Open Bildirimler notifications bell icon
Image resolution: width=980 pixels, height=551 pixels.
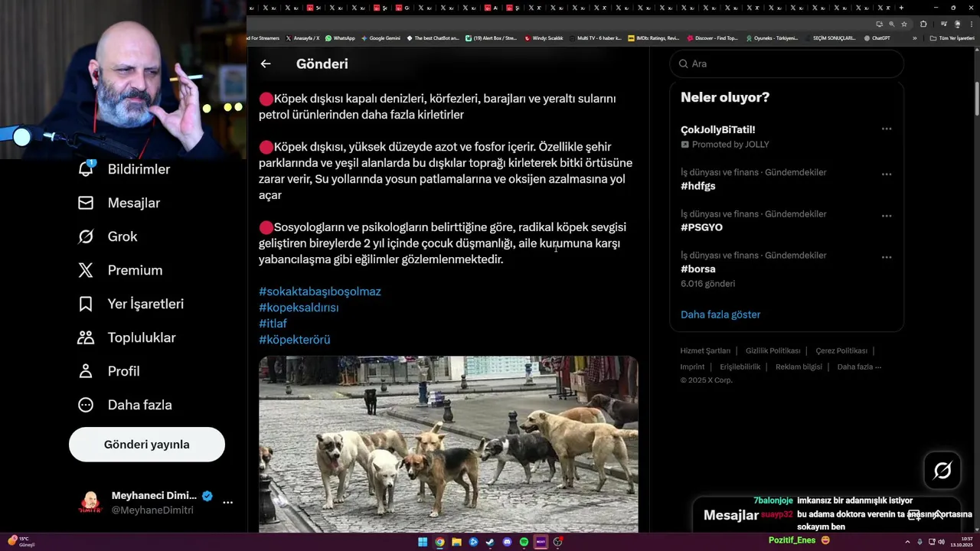(86, 169)
